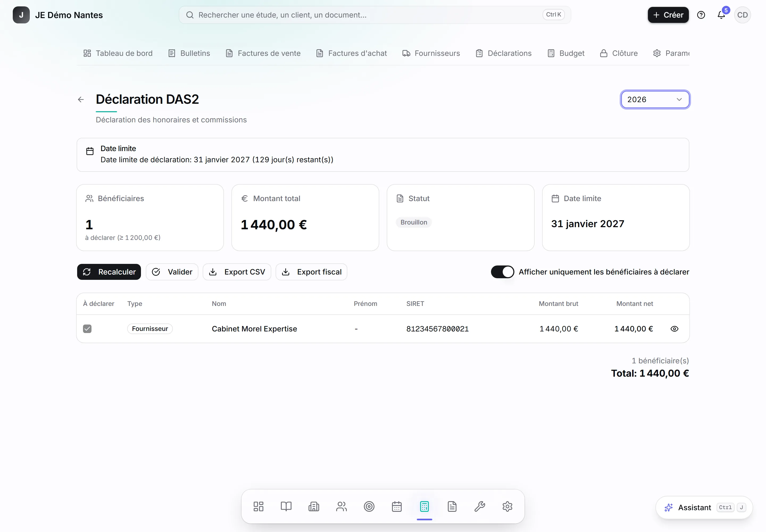Image resolution: width=766 pixels, height=532 pixels.
Task: Click the Bénéficiaires card people icon
Action: pyautogui.click(x=89, y=199)
